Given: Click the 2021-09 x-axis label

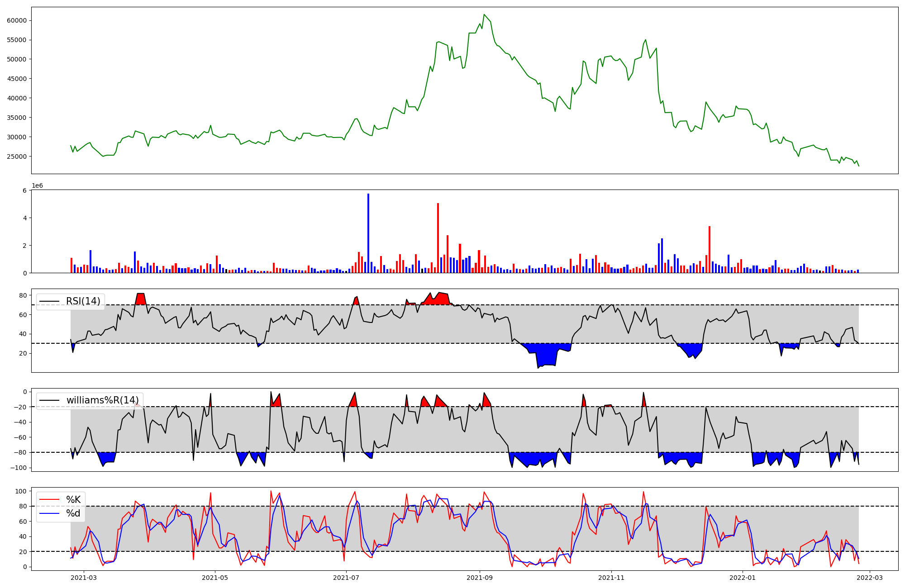Looking at the screenshot, I should tap(479, 578).
